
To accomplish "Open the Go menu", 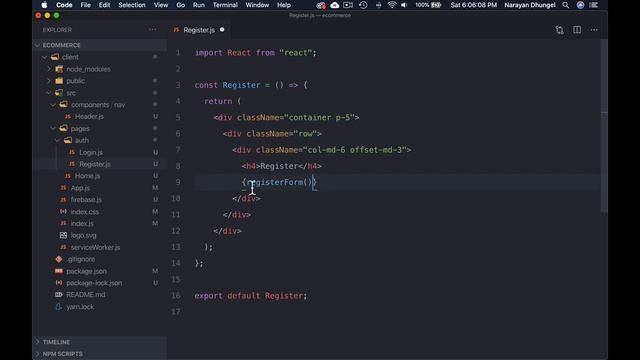I will tap(181, 5).
